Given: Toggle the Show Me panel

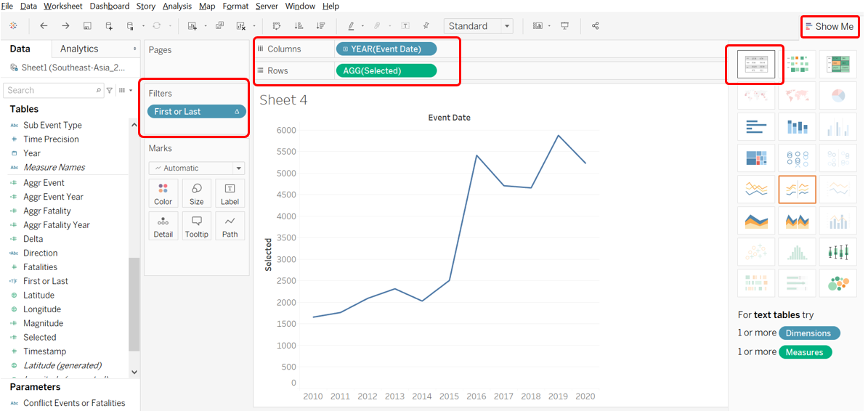Looking at the screenshot, I should click(x=830, y=27).
